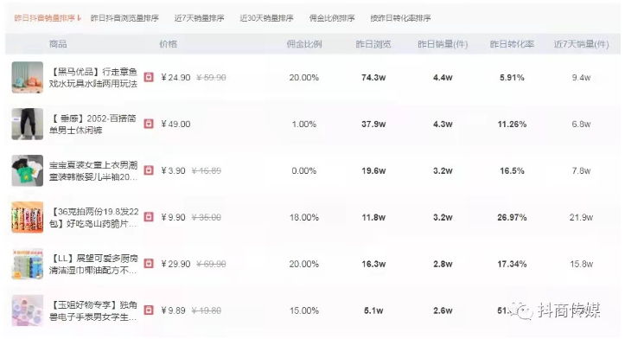Select the ¥24.90 price value

pos(175,77)
